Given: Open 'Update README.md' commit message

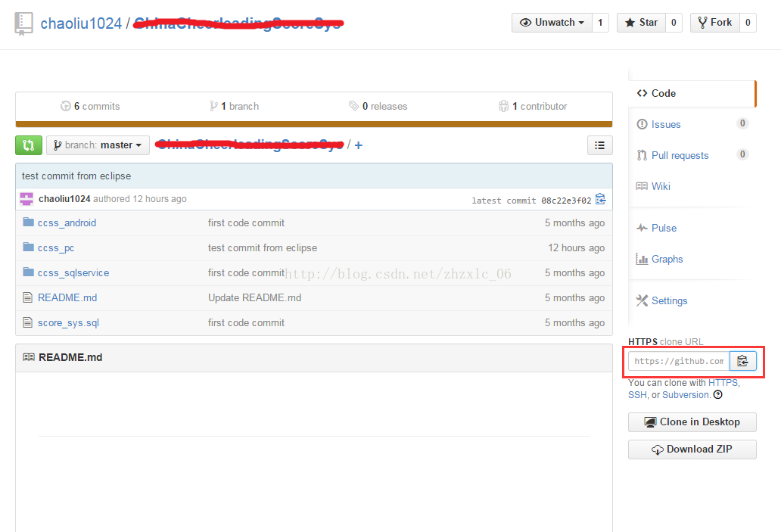Looking at the screenshot, I should [254, 298].
